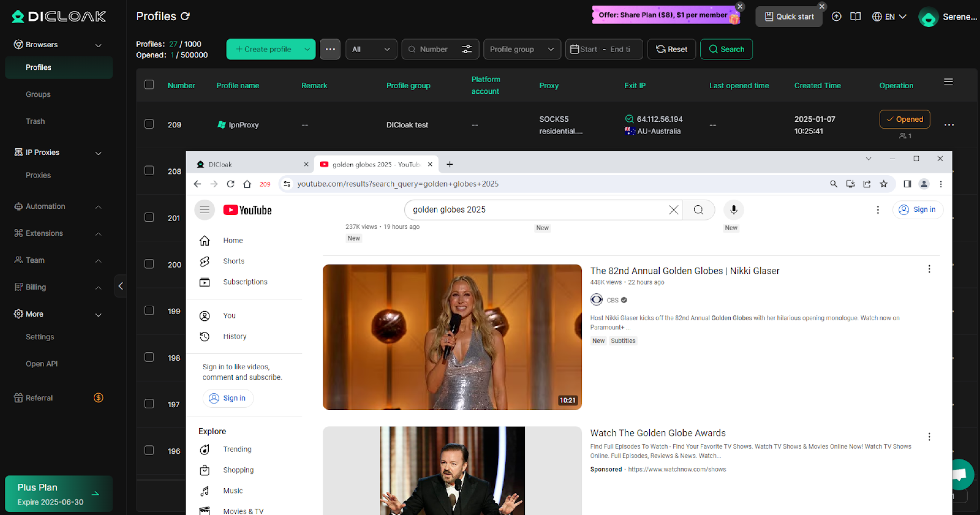Open YouTube Shorts in sidebar
The width and height of the screenshot is (980, 515).
tap(234, 261)
